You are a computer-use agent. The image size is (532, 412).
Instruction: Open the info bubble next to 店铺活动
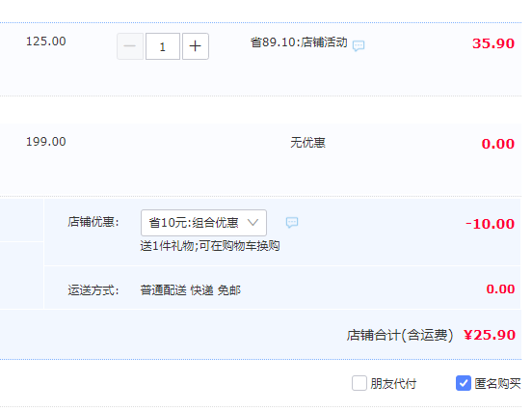pos(359,45)
